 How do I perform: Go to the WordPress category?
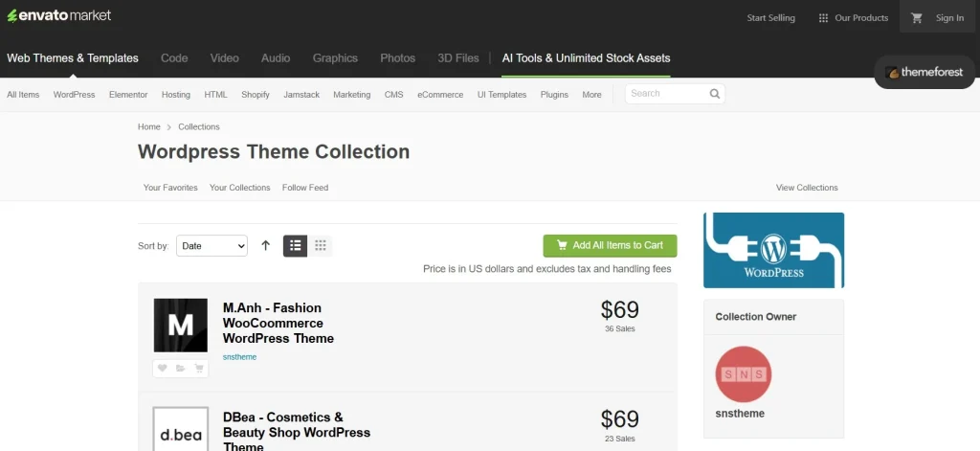tap(74, 95)
